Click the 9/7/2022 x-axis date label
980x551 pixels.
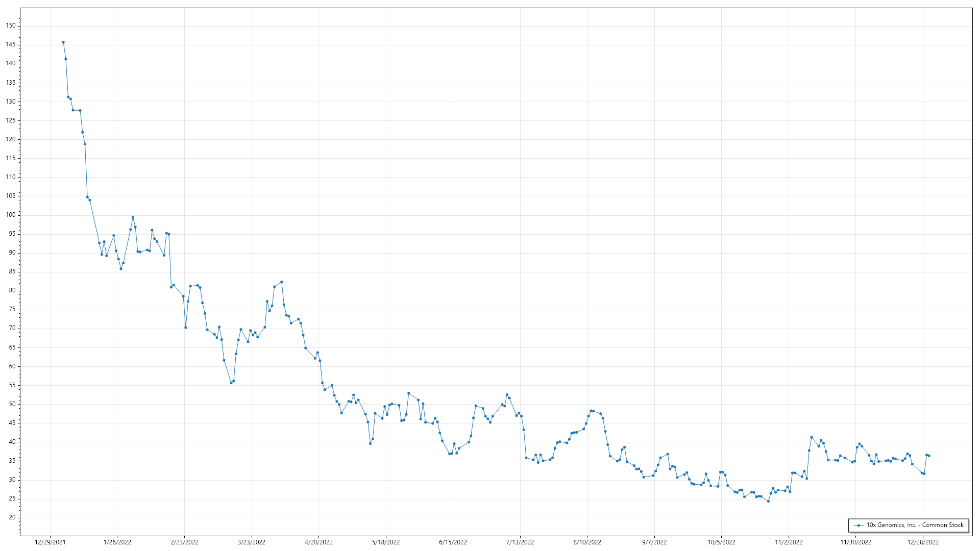point(654,542)
